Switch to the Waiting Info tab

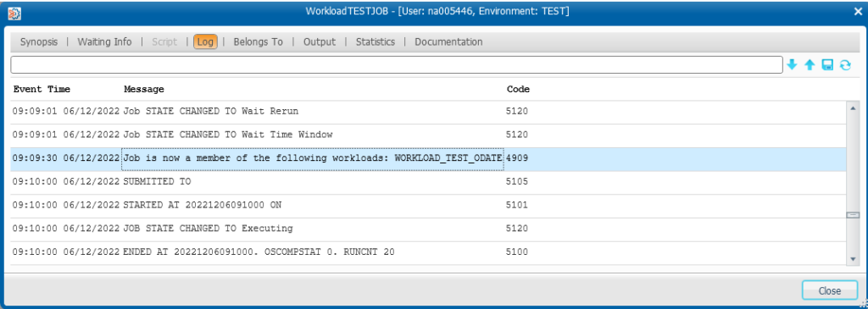(104, 42)
